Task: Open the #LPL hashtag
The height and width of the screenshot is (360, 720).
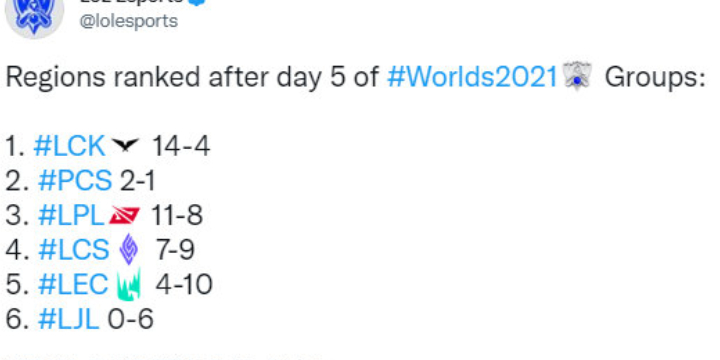Action: (x=72, y=215)
